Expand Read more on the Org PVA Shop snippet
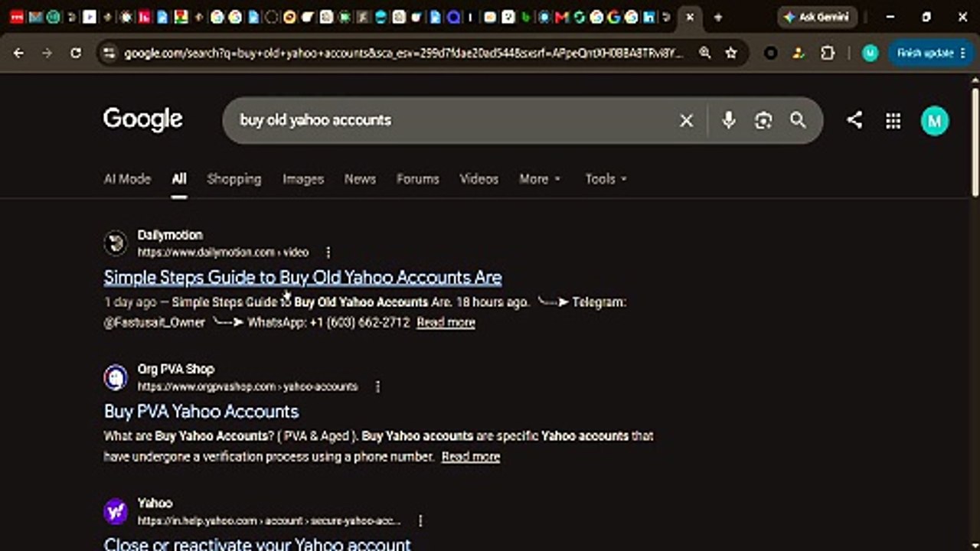 coord(471,456)
